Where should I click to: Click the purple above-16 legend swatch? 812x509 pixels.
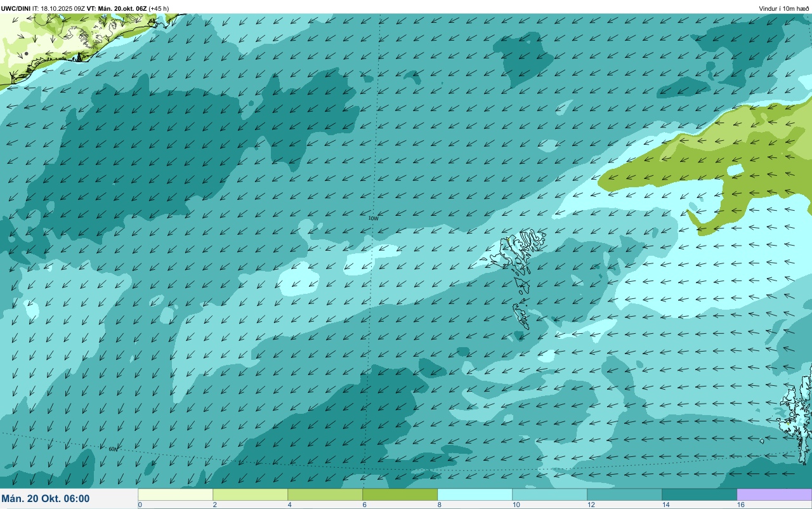coord(774,494)
